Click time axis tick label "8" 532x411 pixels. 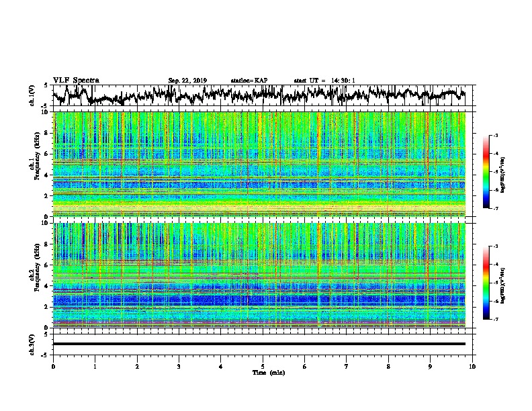click(388, 367)
